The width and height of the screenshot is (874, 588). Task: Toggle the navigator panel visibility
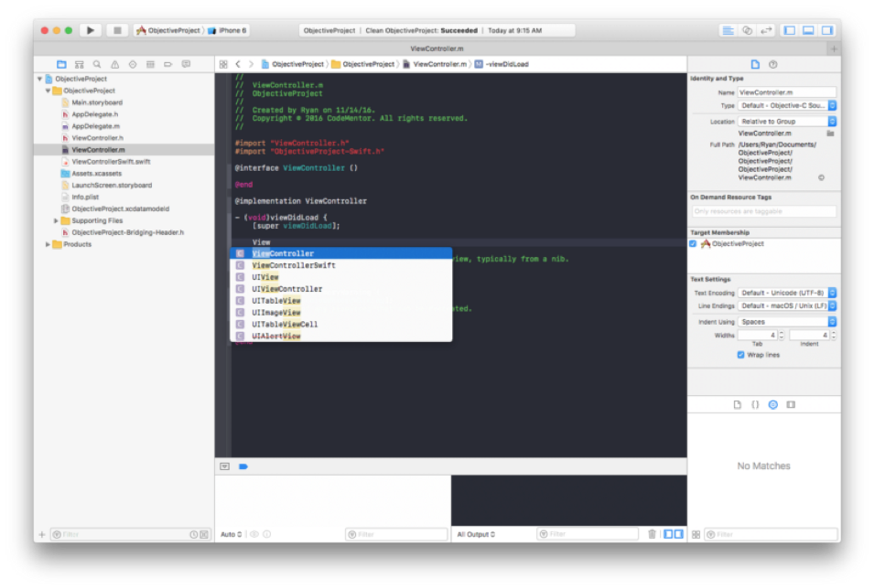pos(790,30)
